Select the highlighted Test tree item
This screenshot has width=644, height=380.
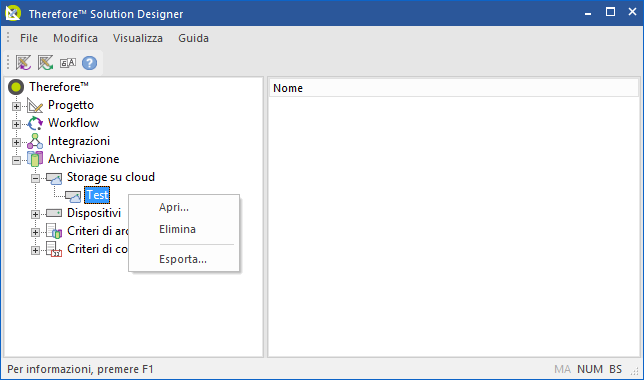(x=97, y=195)
